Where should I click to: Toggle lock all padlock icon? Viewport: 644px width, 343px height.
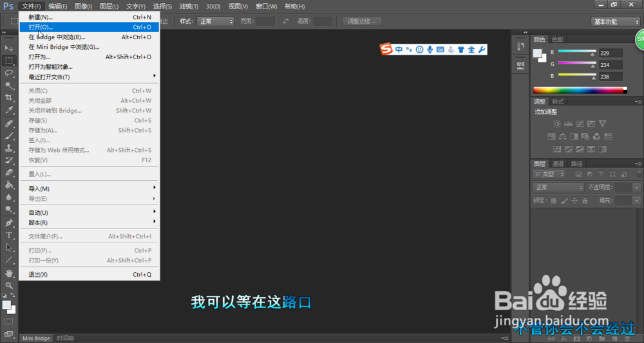tap(585, 201)
